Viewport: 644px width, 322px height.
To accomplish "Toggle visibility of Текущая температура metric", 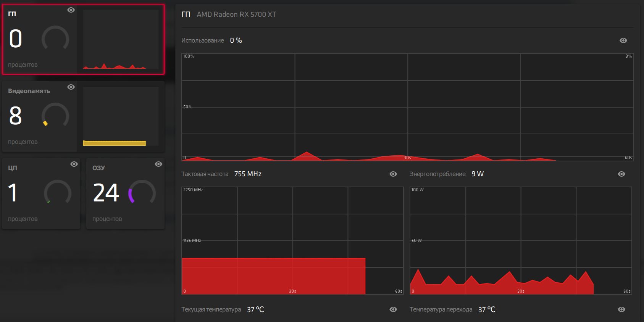I will point(393,309).
